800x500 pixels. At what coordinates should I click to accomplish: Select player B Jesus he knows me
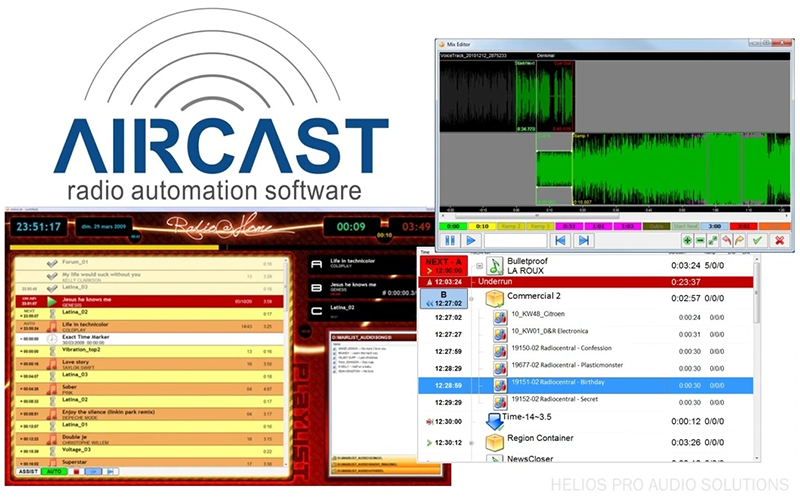click(362, 288)
